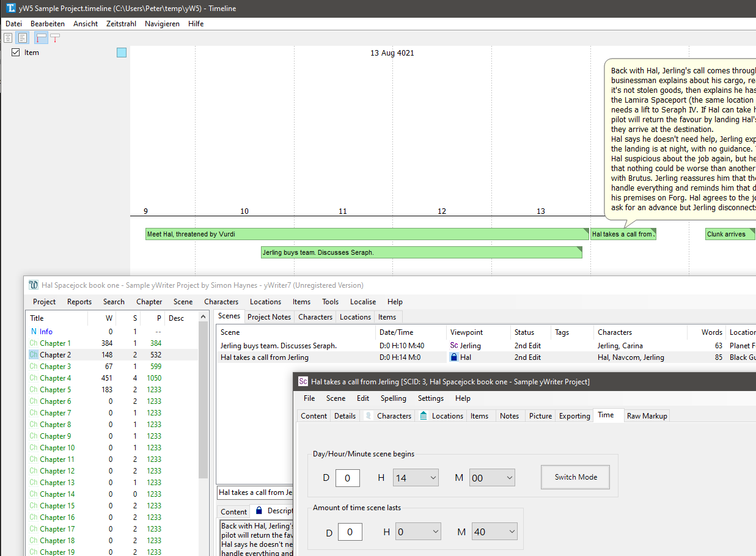Select the 'Clunk arrives' timeline event
The height and width of the screenshot is (556, 756).
click(x=730, y=234)
